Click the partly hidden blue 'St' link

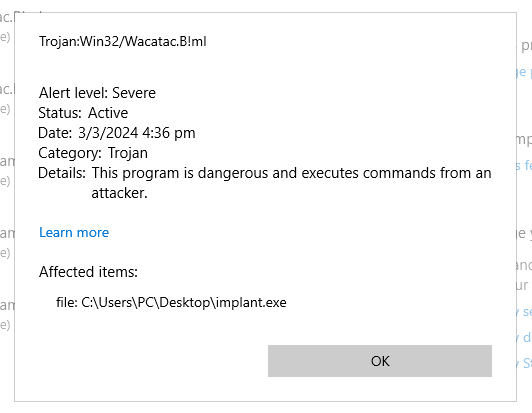(x=525, y=363)
